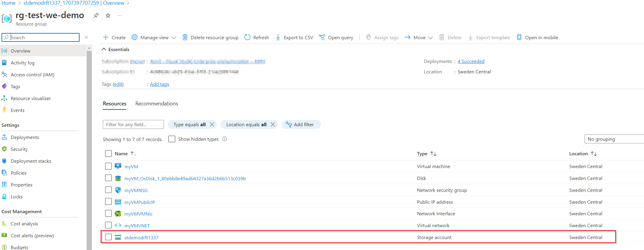Collapse the Essentials section
Viewport: 644px width, 250px height.
tap(116, 49)
